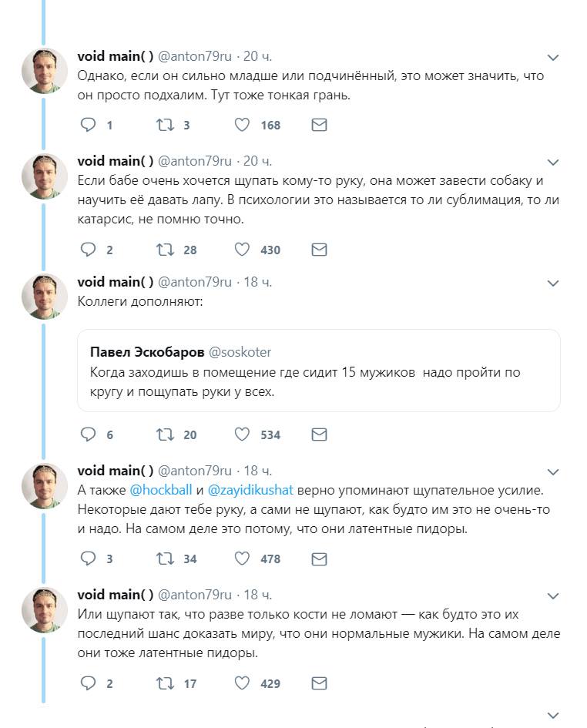The width and height of the screenshot is (587, 728).
Task: Open the avatar on the first tweet
Action: tap(45, 71)
